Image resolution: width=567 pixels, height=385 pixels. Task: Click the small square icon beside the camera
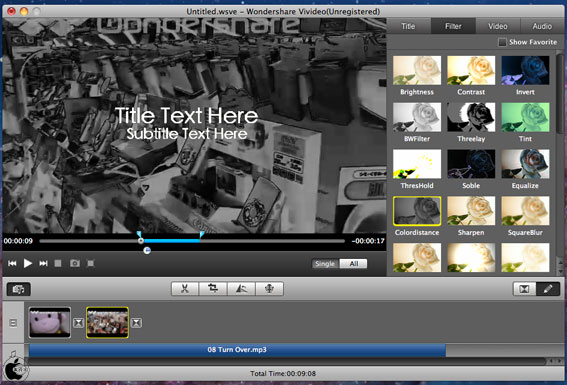[x=91, y=263]
